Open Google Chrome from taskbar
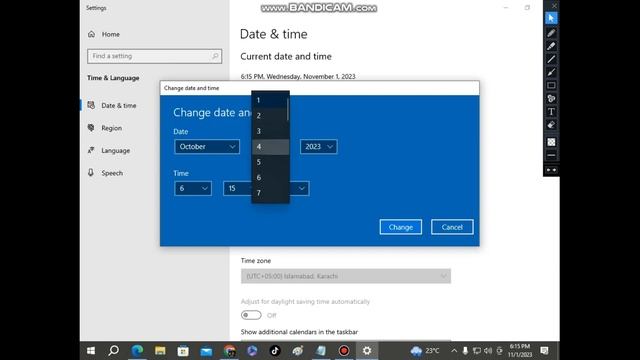This screenshot has height=360, width=640. click(229, 351)
